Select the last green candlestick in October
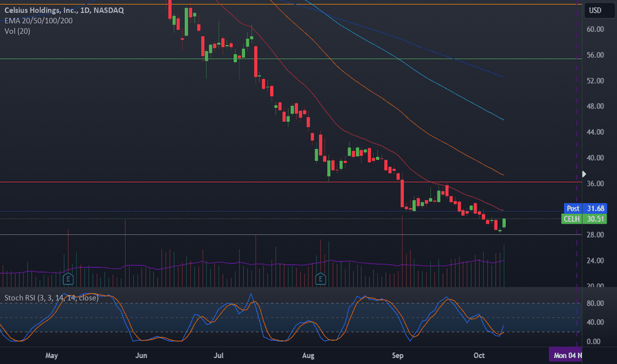Viewport: 617px width, 364px height. pyautogui.click(x=504, y=223)
